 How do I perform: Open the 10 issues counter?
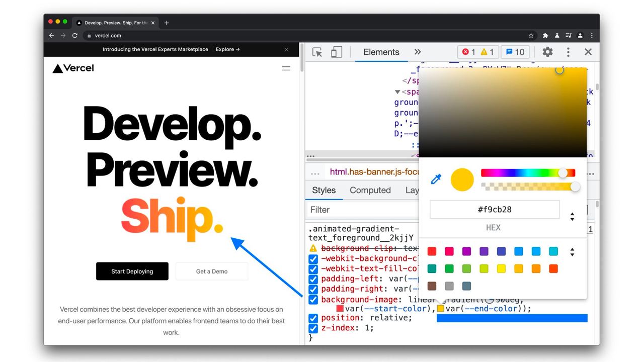515,52
